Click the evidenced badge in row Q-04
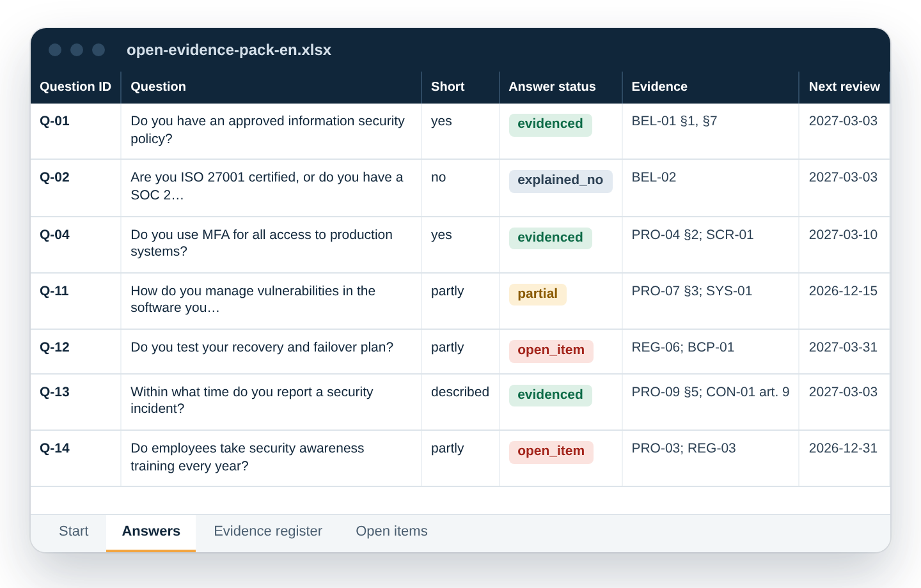Screen dimensions: 921x588 tap(550, 238)
